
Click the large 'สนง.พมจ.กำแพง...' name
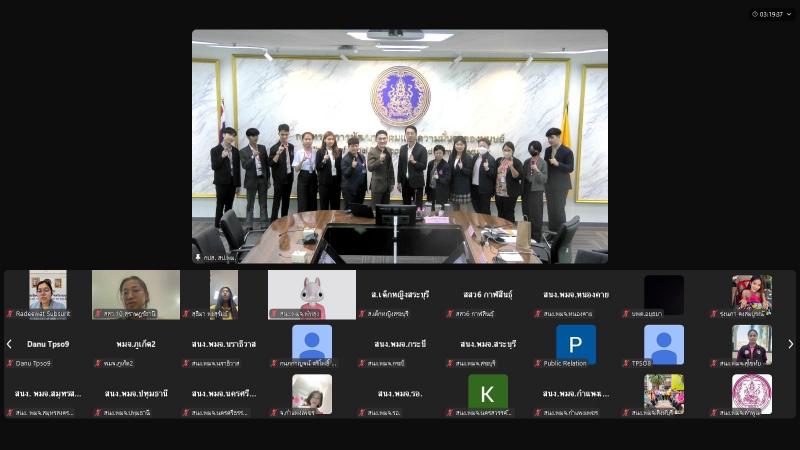(x=576, y=393)
